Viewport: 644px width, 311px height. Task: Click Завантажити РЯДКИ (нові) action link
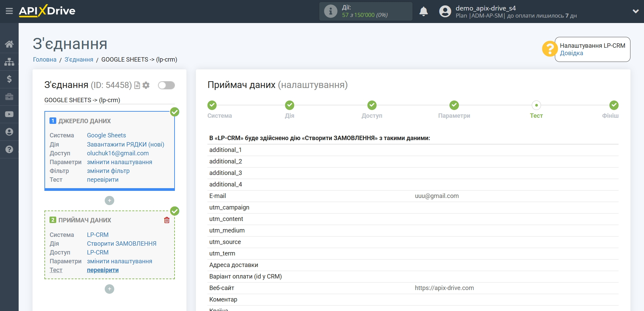point(125,145)
